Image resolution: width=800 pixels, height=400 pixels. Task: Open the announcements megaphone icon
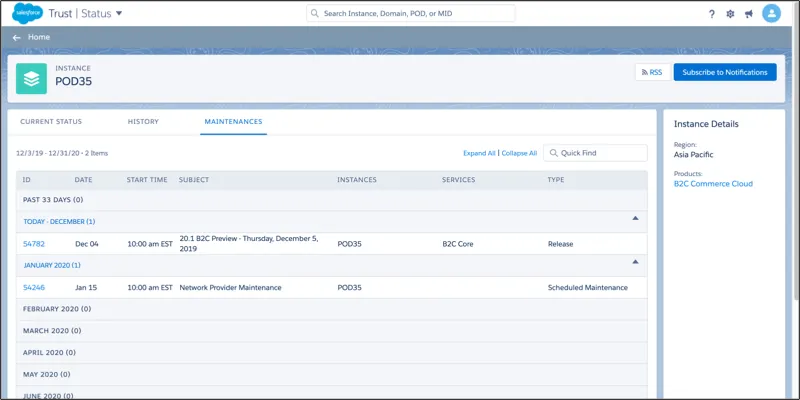click(x=748, y=14)
